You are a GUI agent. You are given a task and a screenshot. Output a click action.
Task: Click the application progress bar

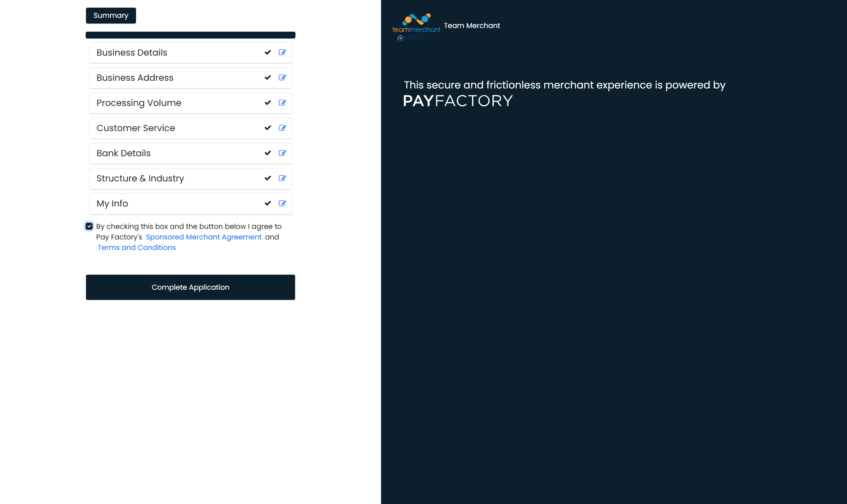pyautogui.click(x=190, y=35)
